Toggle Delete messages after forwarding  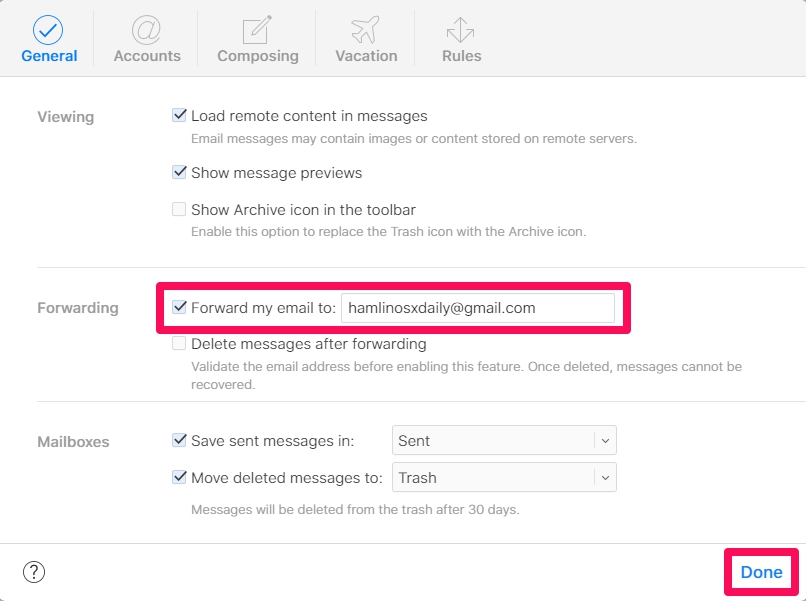click(179, 342)
